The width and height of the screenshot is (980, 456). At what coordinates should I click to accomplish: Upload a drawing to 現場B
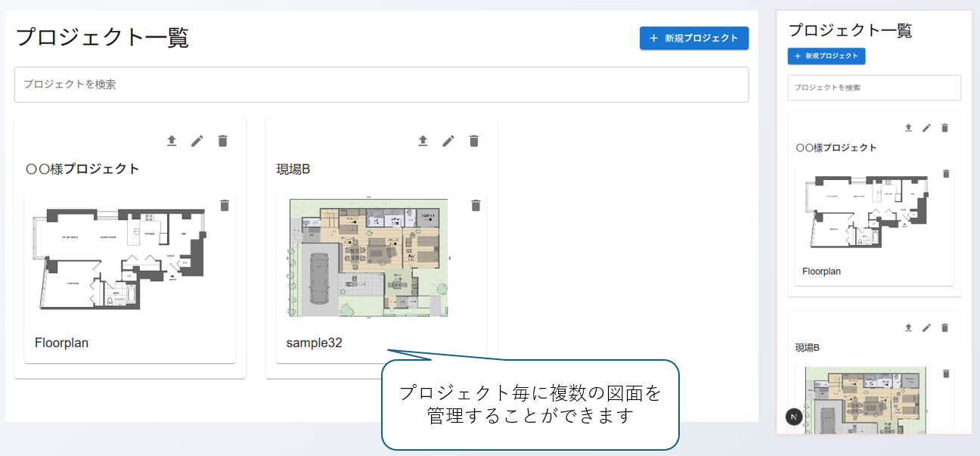pyautogui.click(x=423, y=141)
